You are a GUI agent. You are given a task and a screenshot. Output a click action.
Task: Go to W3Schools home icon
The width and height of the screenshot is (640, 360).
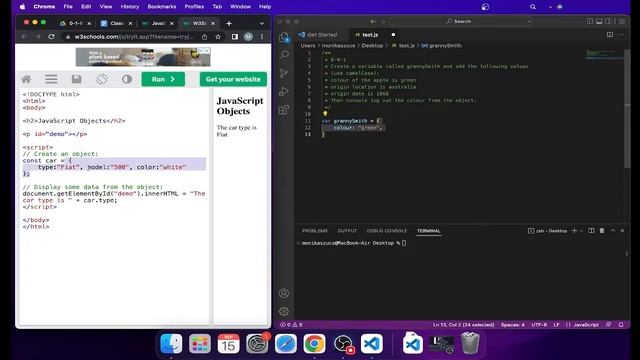(x=26, y=79)
